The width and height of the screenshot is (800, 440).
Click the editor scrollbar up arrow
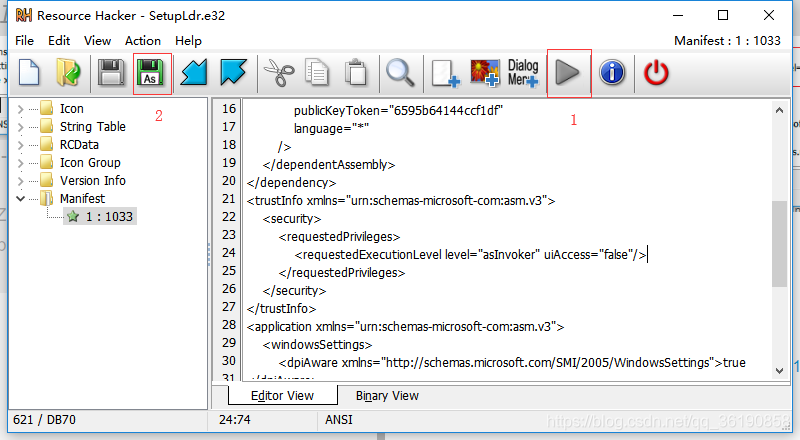tap(779, 110)
